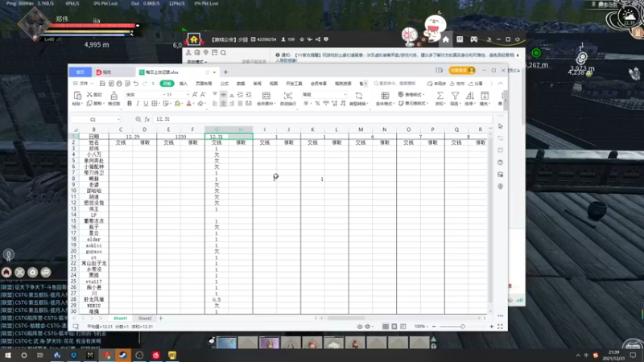Click the fx insert function icon
Viewport: 644px width, 362px height.
point(147,119)
